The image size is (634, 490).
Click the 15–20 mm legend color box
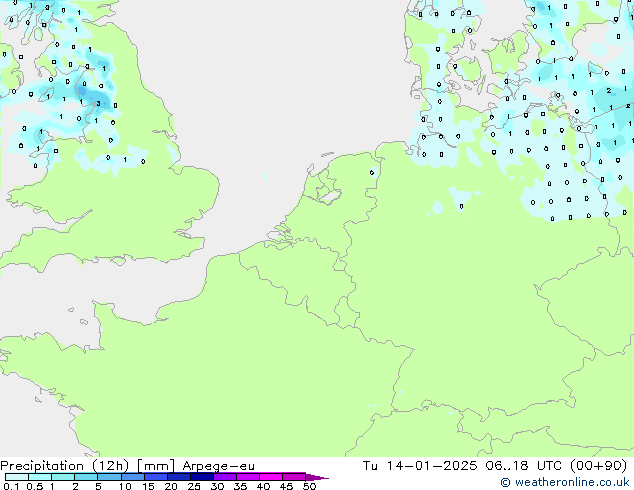(x=155, y=477)
